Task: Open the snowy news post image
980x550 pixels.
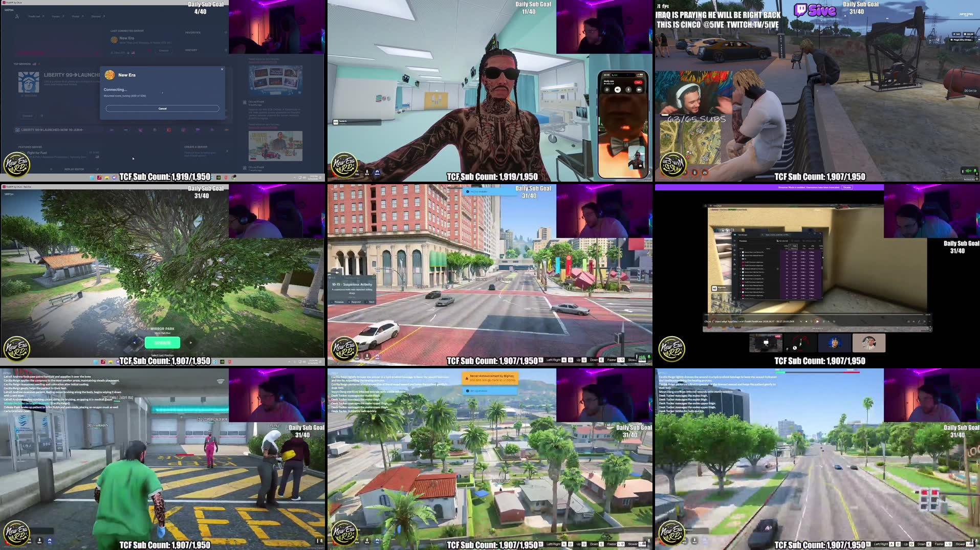Action: [275, 80]
